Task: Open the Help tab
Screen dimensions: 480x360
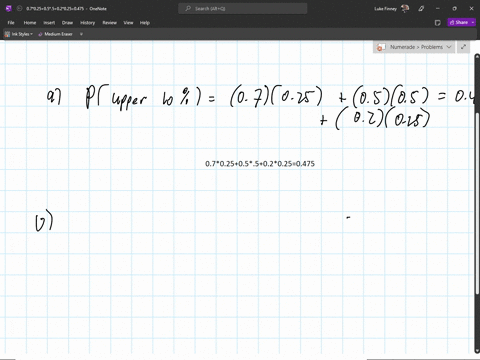Action: pyautogui.click(x=145, y=23)
